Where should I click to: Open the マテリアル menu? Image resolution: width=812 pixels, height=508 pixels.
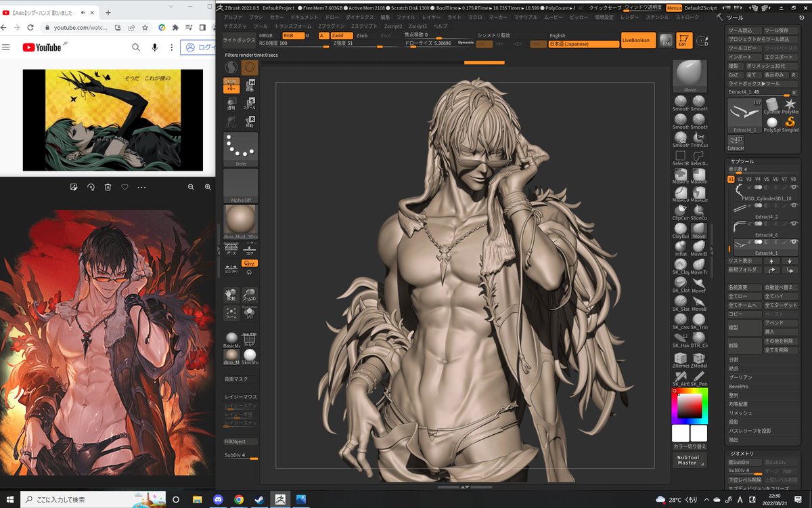(525, 16)
